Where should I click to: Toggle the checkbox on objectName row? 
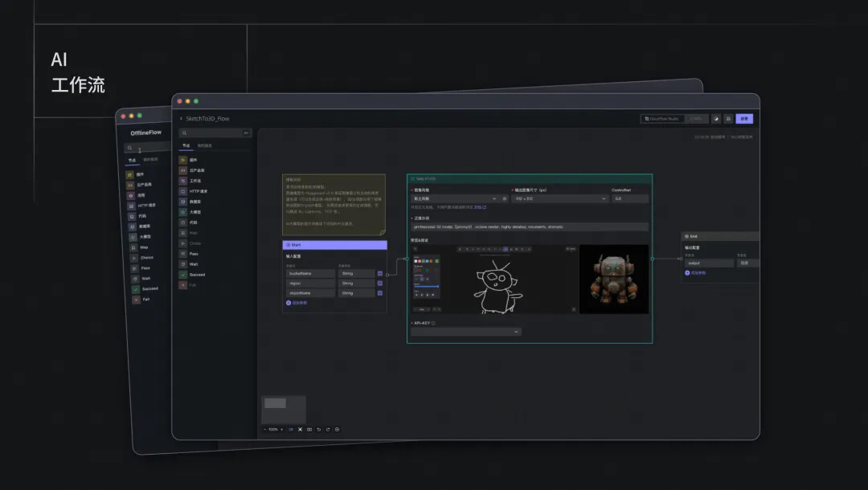click(380, 293)
